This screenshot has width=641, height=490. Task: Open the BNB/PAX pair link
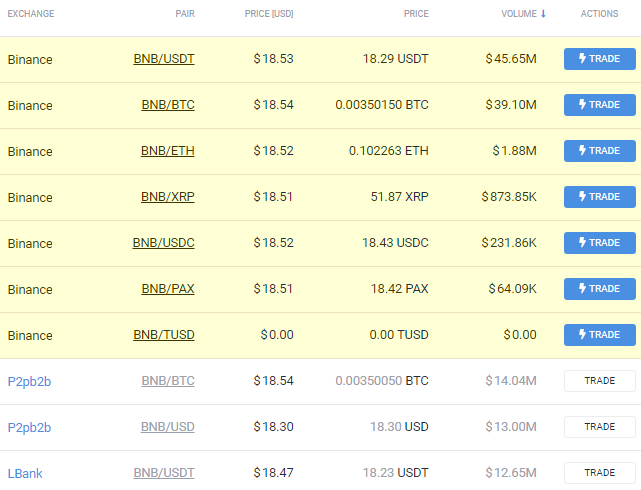coord(168,289)
